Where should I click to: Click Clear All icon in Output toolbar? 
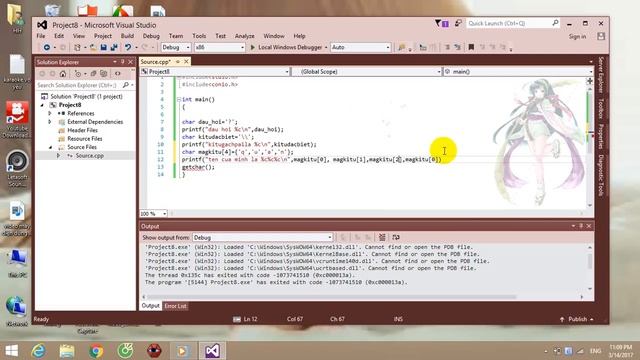coord(382,237)
